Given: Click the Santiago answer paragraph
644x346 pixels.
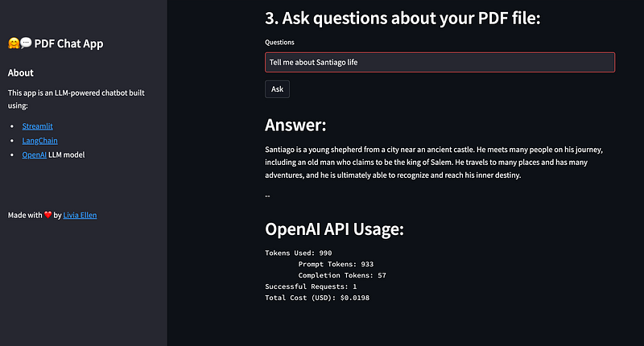Looking at the screenshot, I should (434, 162).
